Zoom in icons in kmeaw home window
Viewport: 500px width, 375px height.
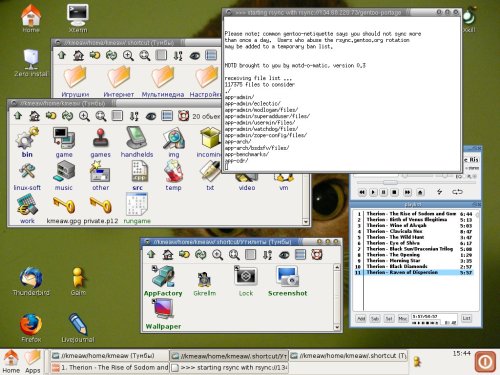84,116
